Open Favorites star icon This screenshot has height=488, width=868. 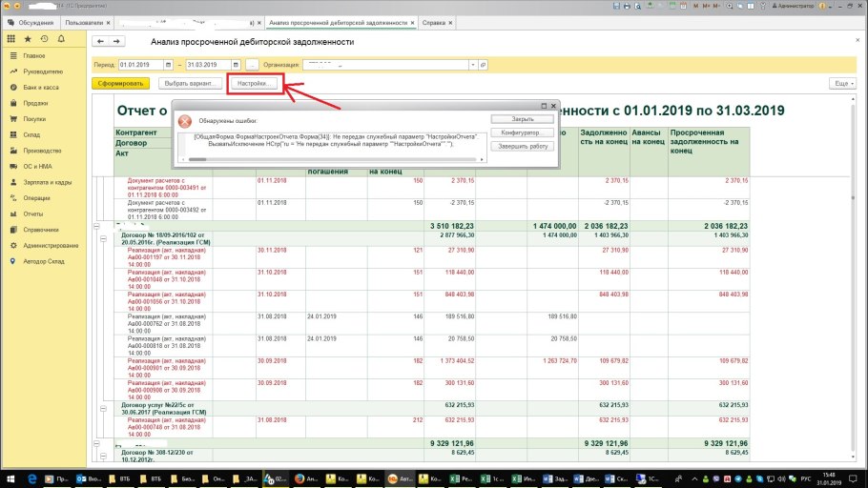pyautogui.click(x=27, y=39)
